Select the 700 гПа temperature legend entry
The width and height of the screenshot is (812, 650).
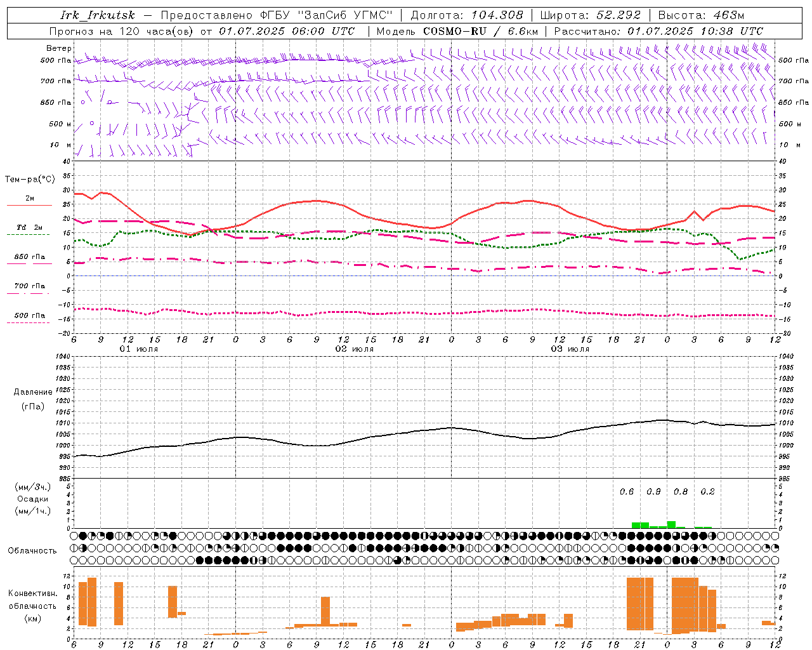tap(29, 286)
